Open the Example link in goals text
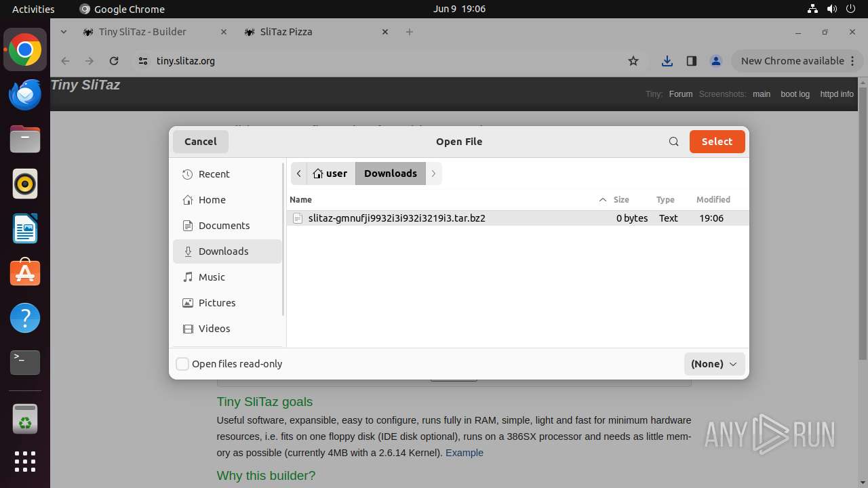 click(x=465, y=453)
